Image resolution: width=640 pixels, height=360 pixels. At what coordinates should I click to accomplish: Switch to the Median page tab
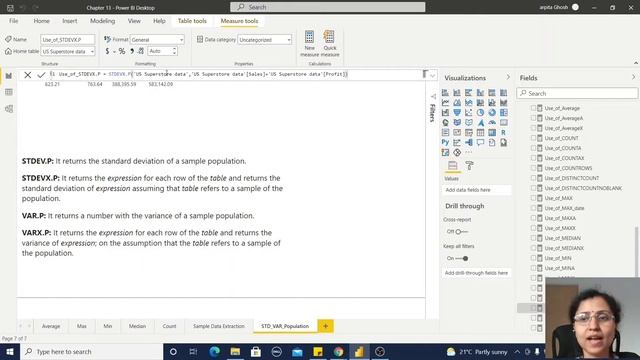(x=137, y=326)
